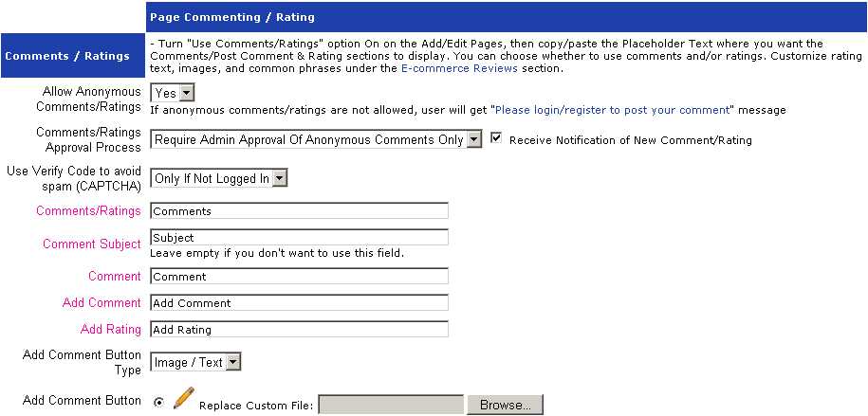868x416 pixels.
Task: Expand the Comments/Ratings Approval Process dropdown
Action: [317, 139]
